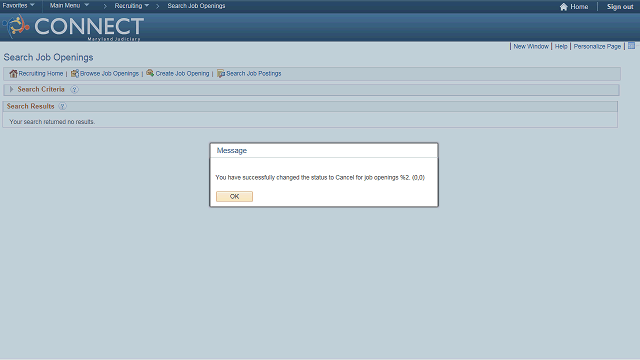Open the Favorites menu
The width and height of the screenshot is (640, 360).
click(x=18, y=6)
